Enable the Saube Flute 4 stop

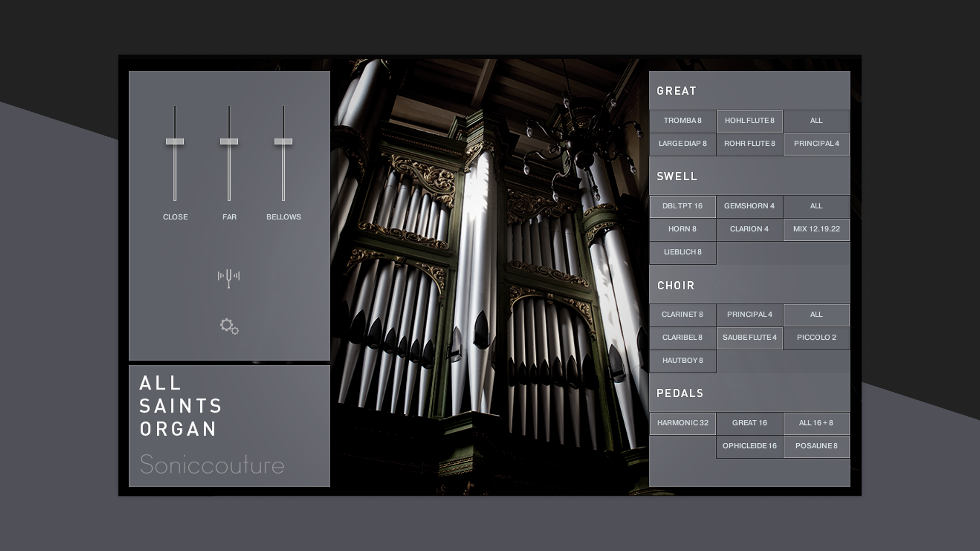[749, 338]
